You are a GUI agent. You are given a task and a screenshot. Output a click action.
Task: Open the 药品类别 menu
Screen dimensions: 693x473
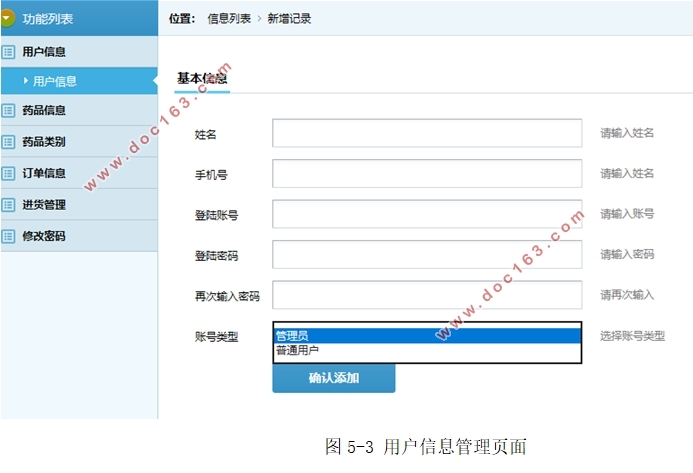(79, 141)
